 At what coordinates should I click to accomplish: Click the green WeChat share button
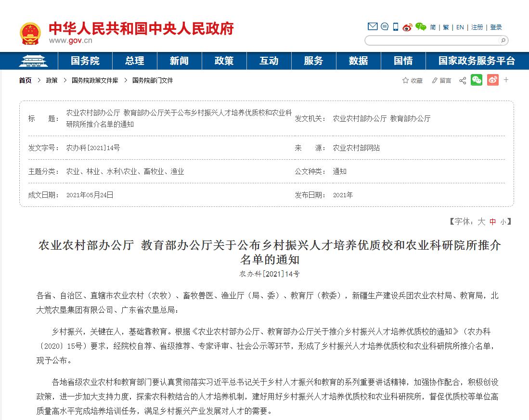pyautogui.click(x=476, y=80)
